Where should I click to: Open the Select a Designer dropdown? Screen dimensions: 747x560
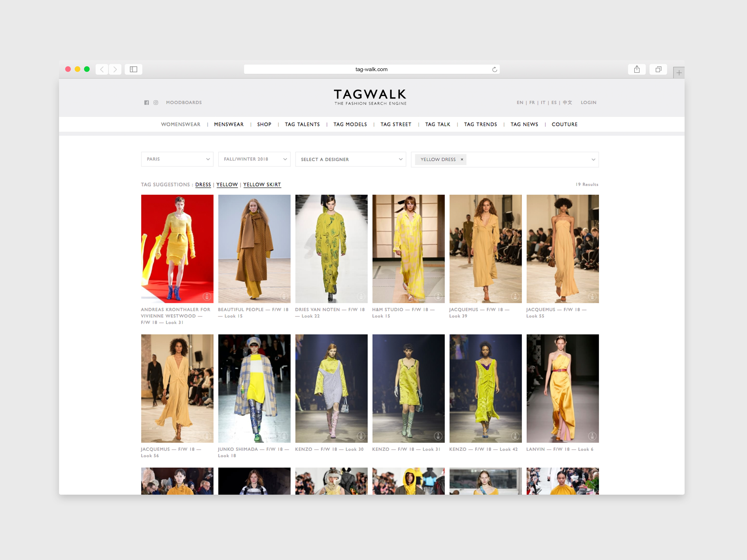351,159
